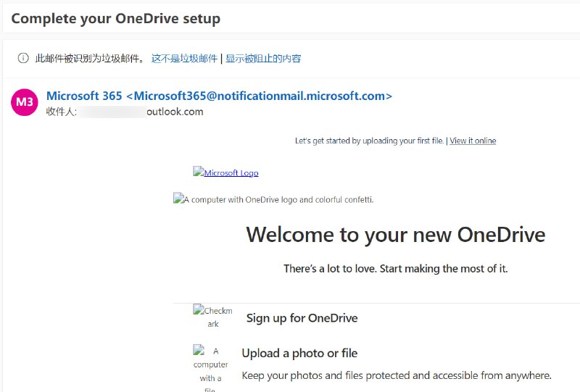The width and height of the screenshot is (580, 392).
Task: Select the "Sign up for OneDrive" step
Action: tap(302, 318)
